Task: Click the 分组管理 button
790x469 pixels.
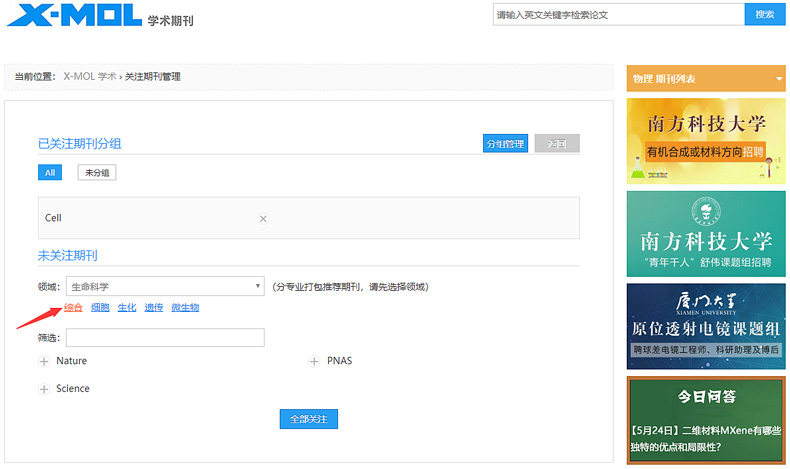Action: coord(505,144)
